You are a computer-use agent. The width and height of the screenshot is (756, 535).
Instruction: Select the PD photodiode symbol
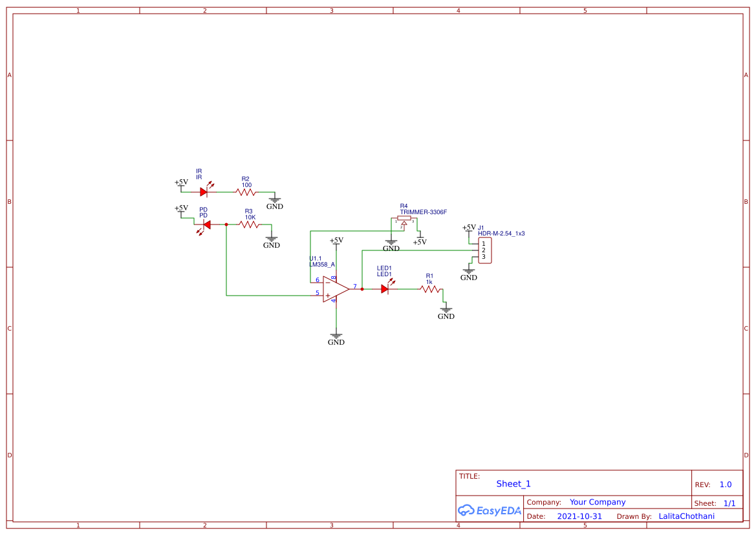[x=207, y=224]
